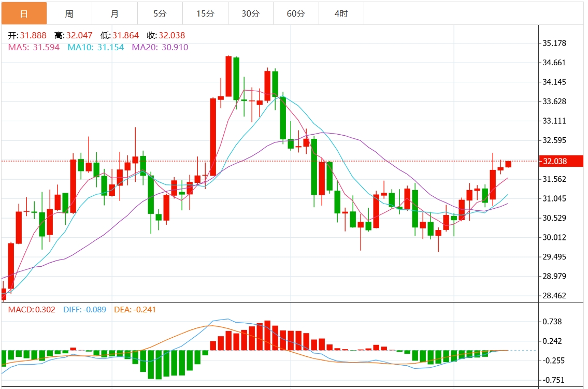Click the DEA:-0.241 indicator value
This screenshot has height=389, width=588.
point(135,310)
